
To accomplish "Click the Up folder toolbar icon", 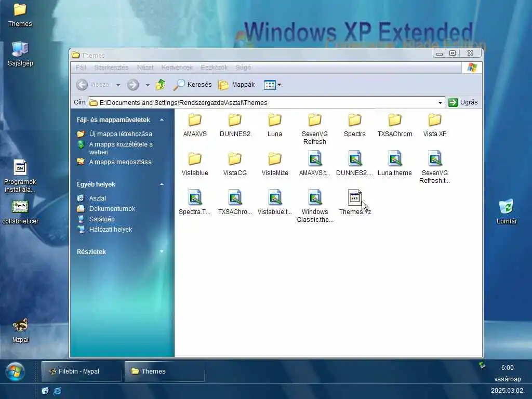I will (161, 85).
